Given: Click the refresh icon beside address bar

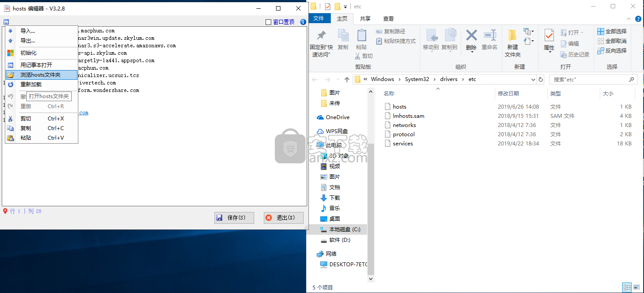Looking at the screenshot, I should (541, 80).
